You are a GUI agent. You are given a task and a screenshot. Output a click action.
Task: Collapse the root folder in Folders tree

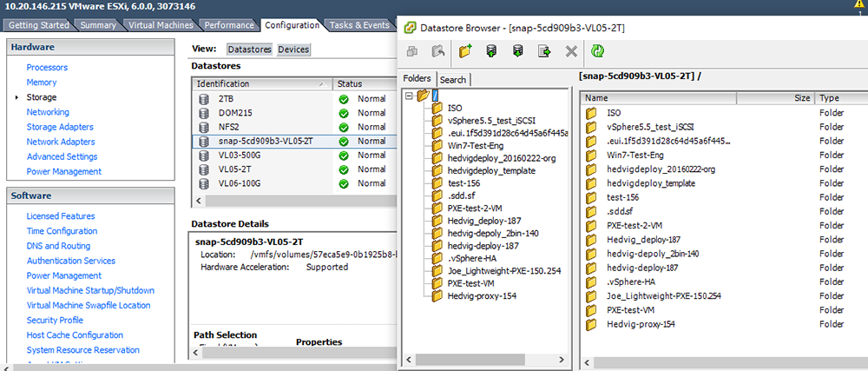[409, 96]
